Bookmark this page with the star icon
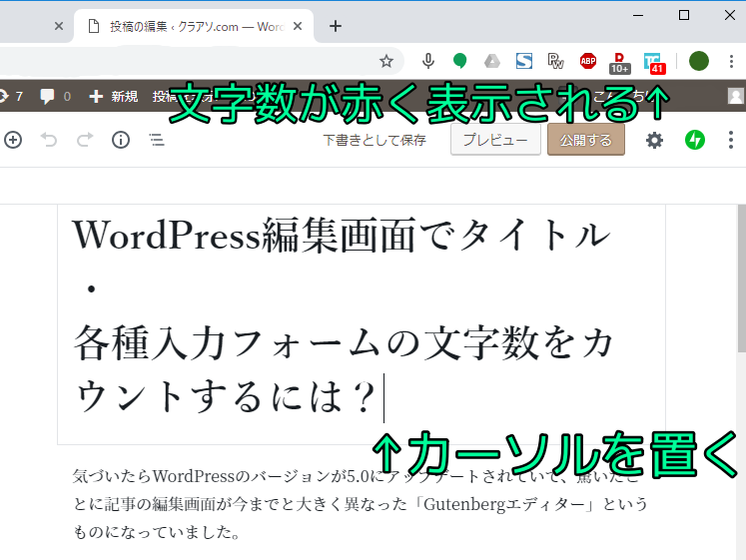Screen dimensions: 746x560 coord(386,61)
